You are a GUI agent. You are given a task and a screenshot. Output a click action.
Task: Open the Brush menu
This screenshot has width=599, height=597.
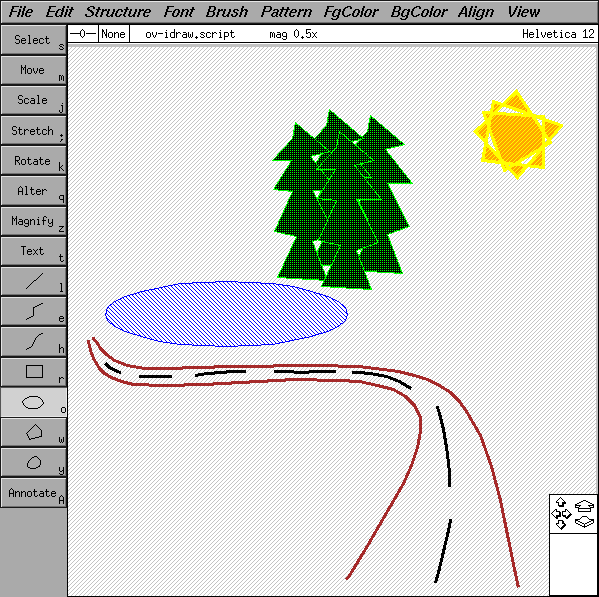[227, 12]
